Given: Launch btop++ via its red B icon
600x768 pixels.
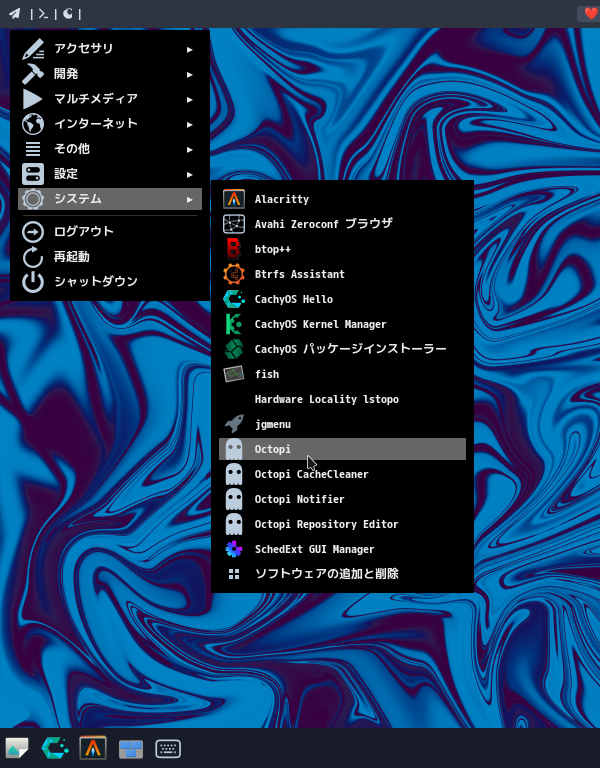Looking at the screenshot, I should (x=234, y=249).
